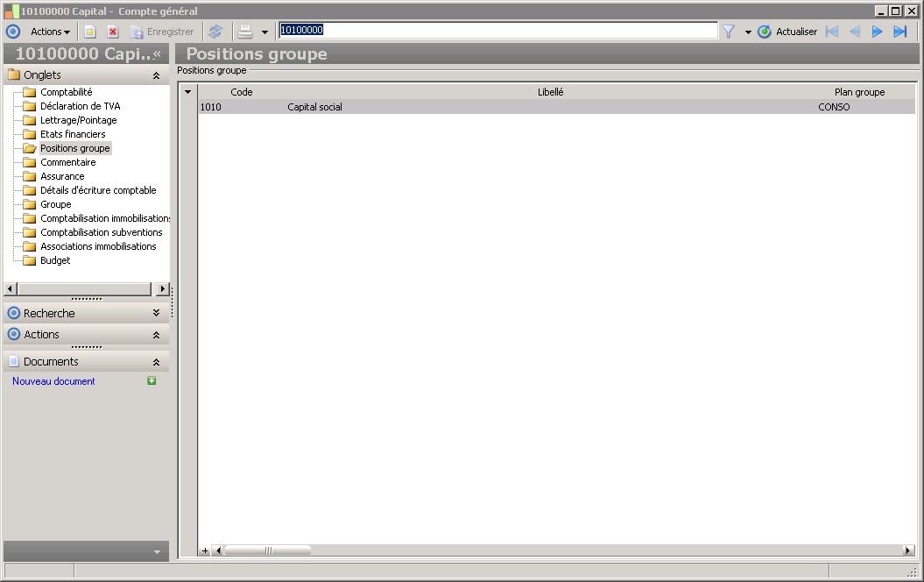Go to the next record
The height and width of the screenshot is (582, 924).
(x=877, y=32)
